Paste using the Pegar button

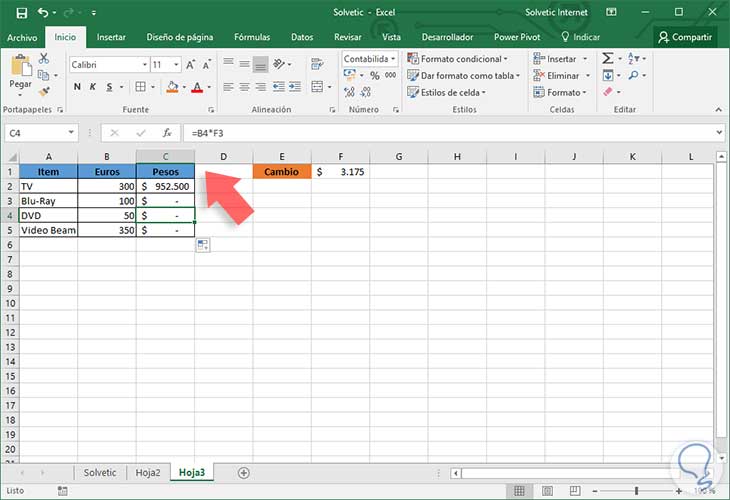pyautogui.click(x=20, y=74)
